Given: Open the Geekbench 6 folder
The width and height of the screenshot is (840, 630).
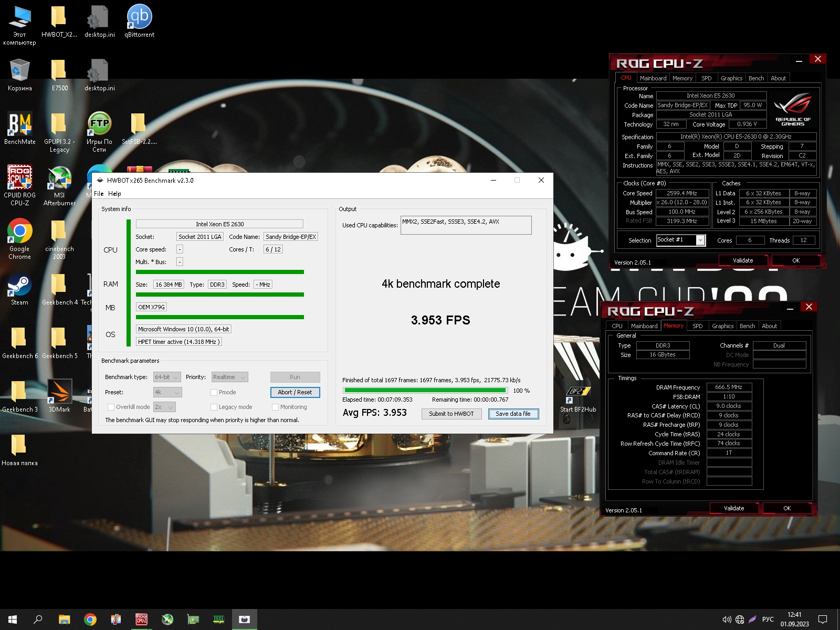Looking at the screenshot, I should coord(20,343).
